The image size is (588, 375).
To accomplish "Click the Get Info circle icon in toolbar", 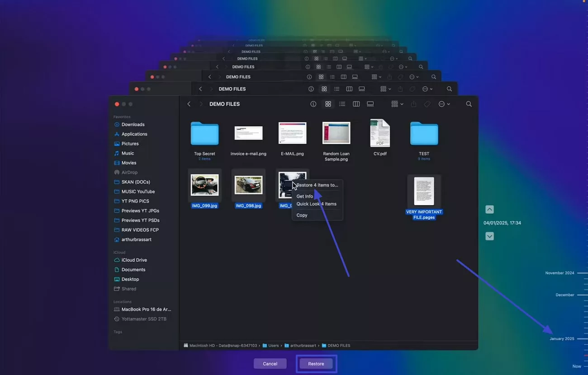I will (x=313, y=104).
